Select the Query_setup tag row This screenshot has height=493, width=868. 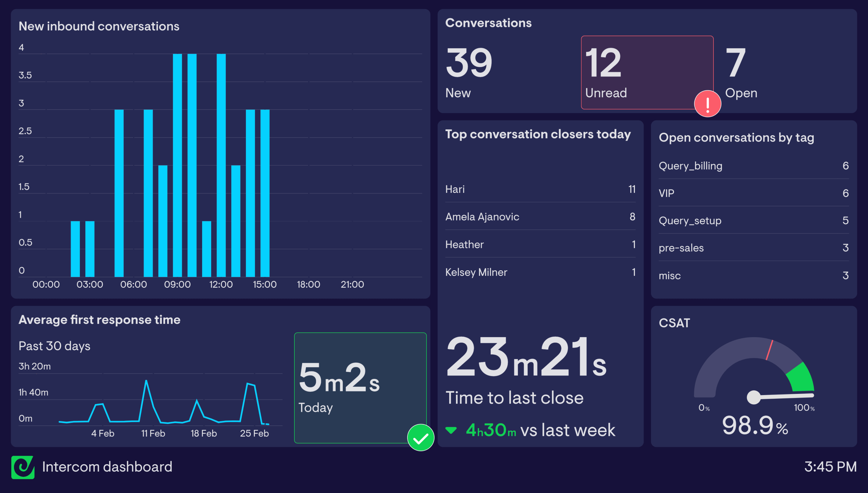(x=754, y=221)
